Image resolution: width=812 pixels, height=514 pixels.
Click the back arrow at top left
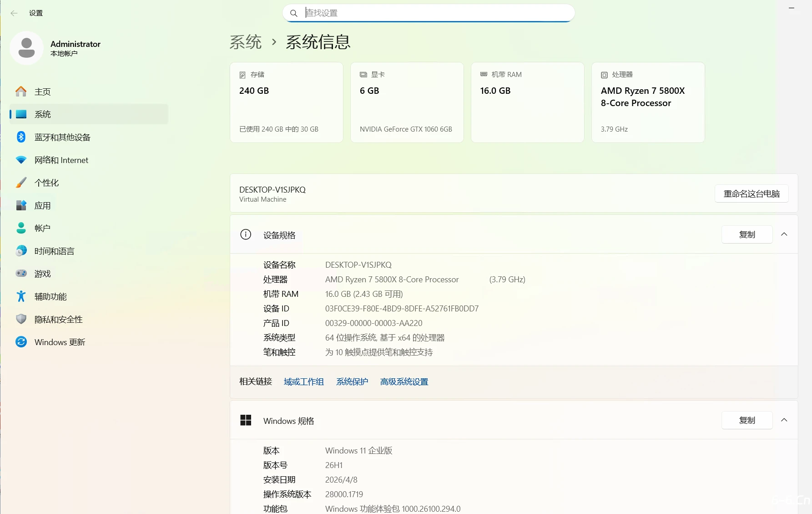[x=14, y=13]
